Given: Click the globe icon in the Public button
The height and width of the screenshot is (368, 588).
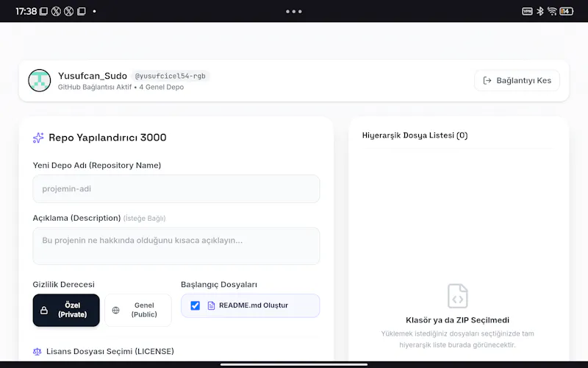Looking at the screenshot, I should pos(116,310).
